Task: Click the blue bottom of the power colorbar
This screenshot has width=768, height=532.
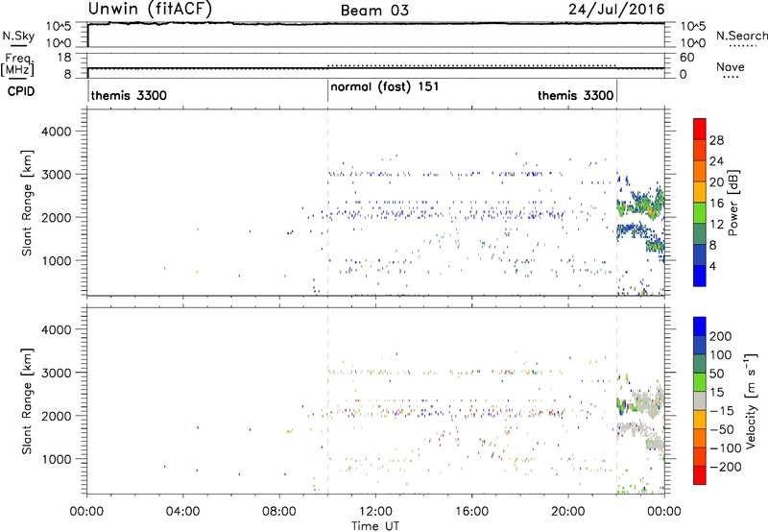Action: click(700, 276)
